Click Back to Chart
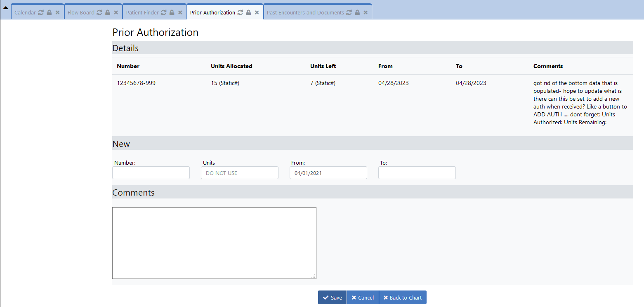Screen dimensions: 644x307 coord(403,297)
